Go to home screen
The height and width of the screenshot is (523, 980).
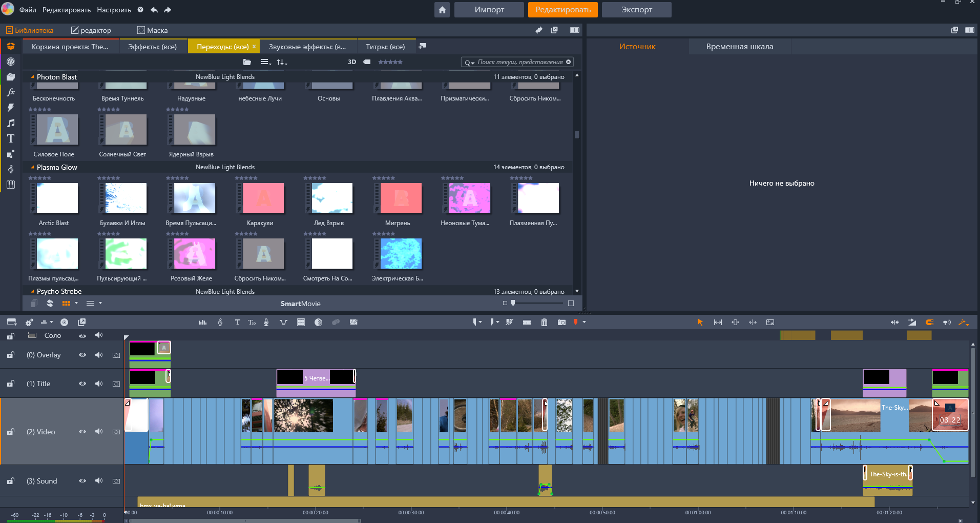tap(442, 10)
